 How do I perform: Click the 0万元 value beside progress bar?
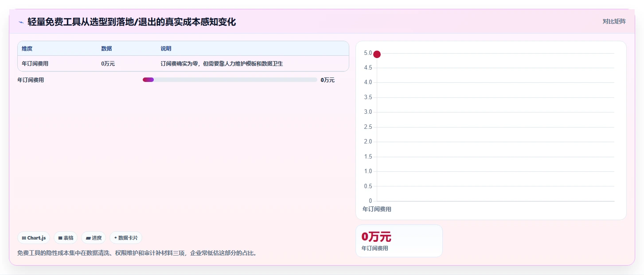[328, 80]
